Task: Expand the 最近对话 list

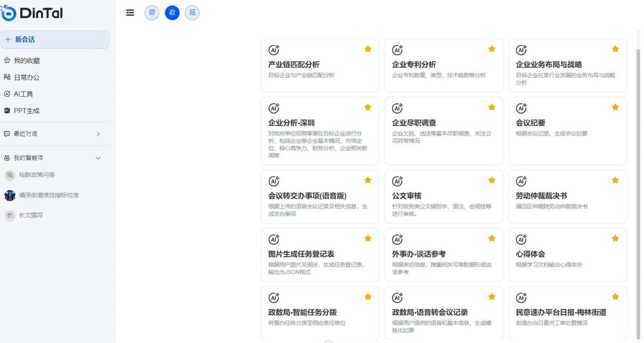Action: [98, 134]
